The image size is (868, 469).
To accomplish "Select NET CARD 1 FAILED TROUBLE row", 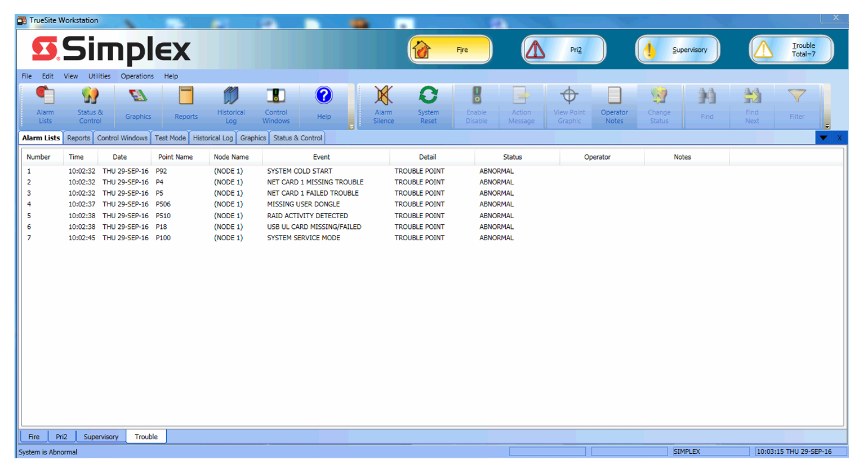I will (433, 193).
